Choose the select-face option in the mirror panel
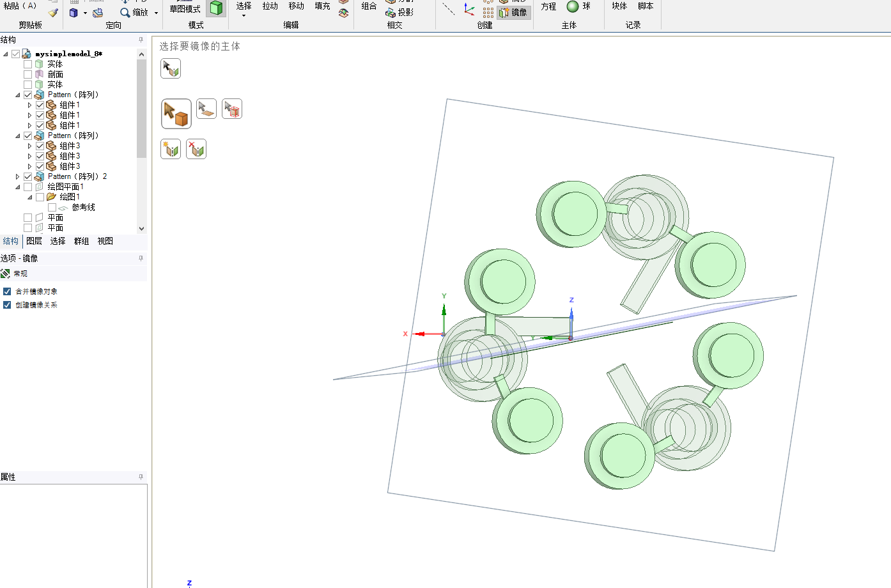 tap(206, 109)
